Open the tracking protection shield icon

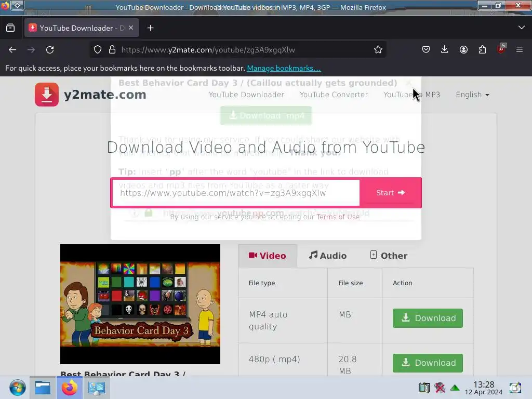(x=98, y=49)
